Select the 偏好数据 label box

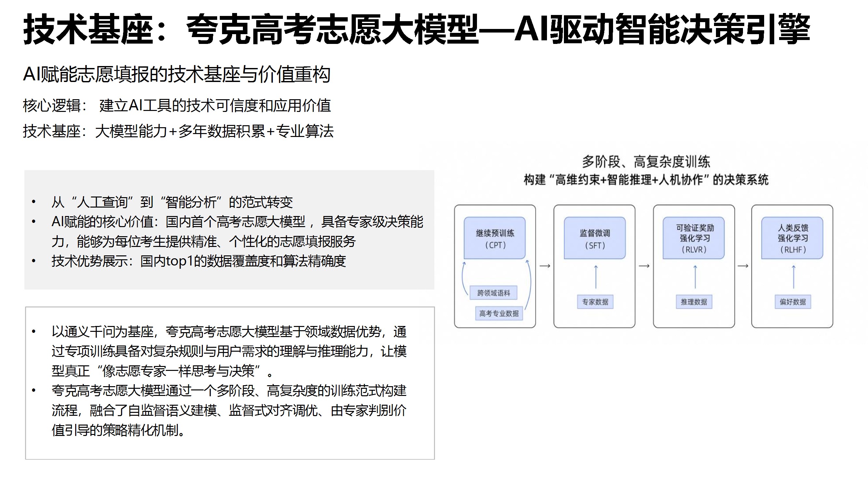coord(792,302)
